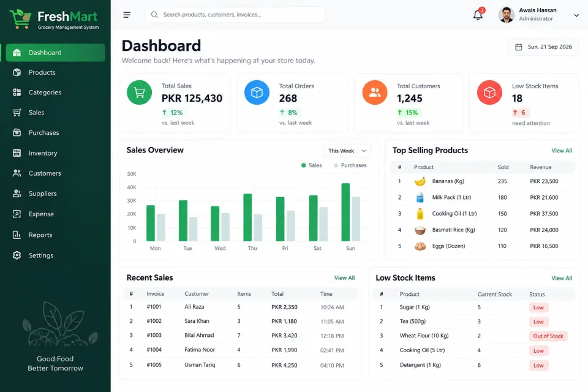Click the Thursday green sales bar
588x392 pixels.
pyautogui.click(x=247, y=217)
